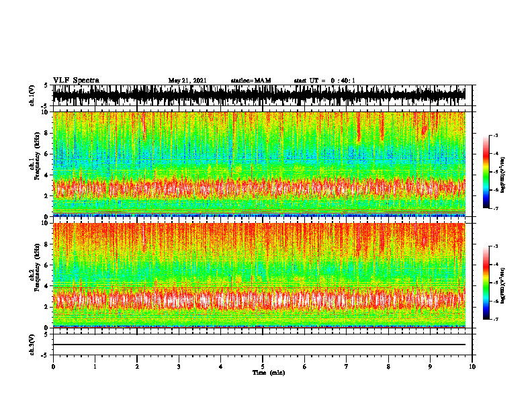The height and width of the screenshot is (411, 532).
Task: Click the "VLF Spectra" plot title
Action: (76, 81)
